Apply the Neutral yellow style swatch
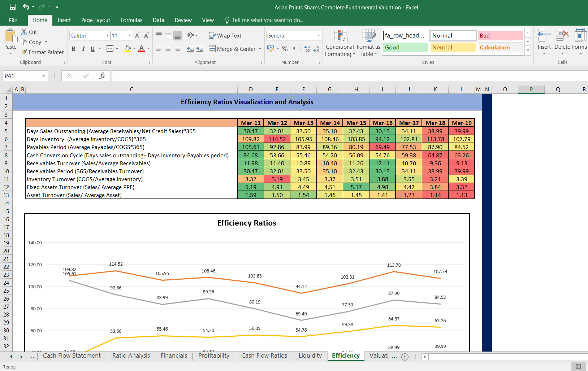 coord(453,47)
